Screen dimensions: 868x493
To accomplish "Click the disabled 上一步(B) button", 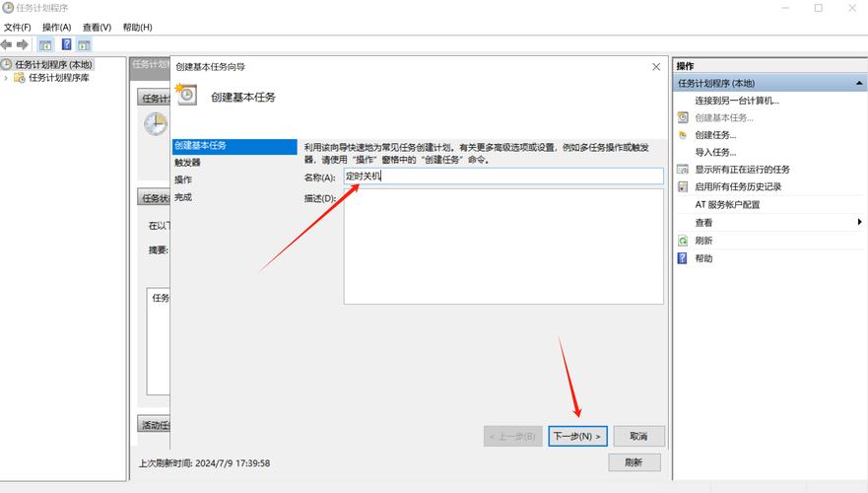I will coord(512,436).
